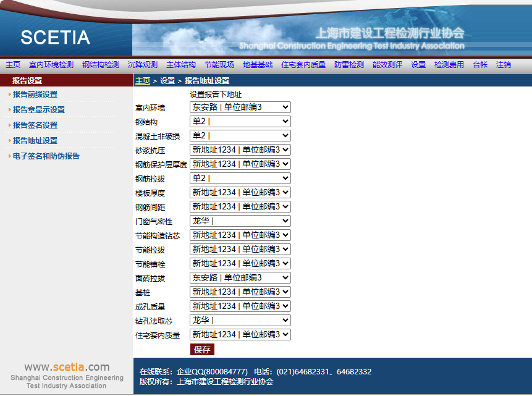This screenshot has width=532, height=396.
Task: Open 报告前缀设置 in the sidebar
Action: tap(35, 95)
